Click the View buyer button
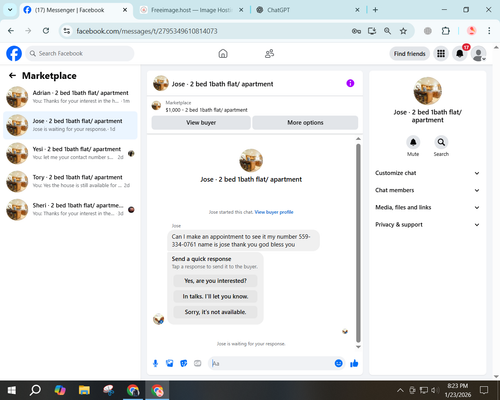Viewport: 500px width, 400px height. [x=201, y=123]
